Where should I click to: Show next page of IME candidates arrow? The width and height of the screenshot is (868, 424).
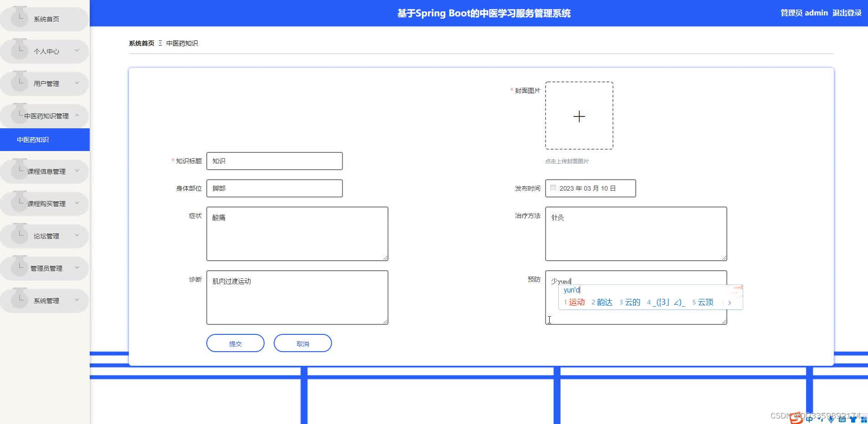[729, 303]
